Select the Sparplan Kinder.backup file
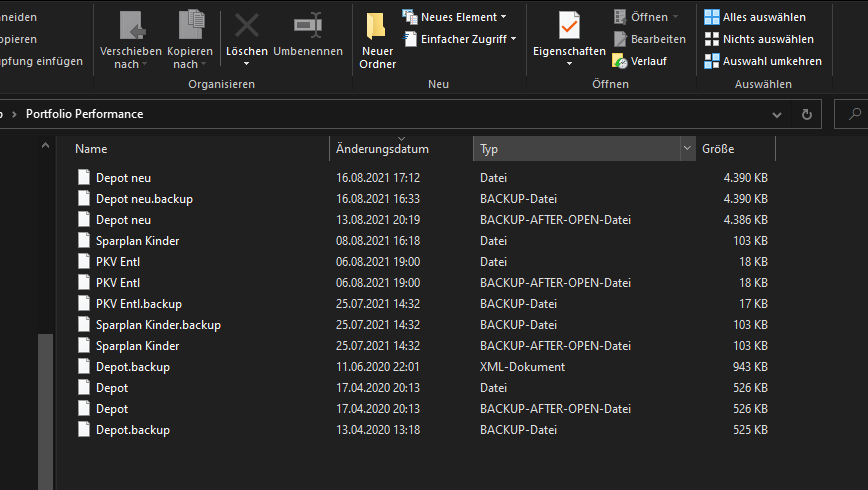 tap(158, 325)
